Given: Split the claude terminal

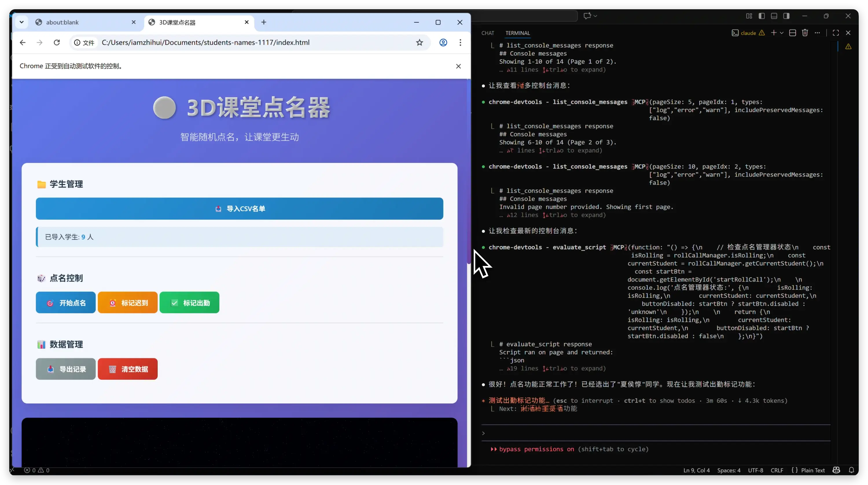Looking at the screenshot, I should click(x=792, y=32).
